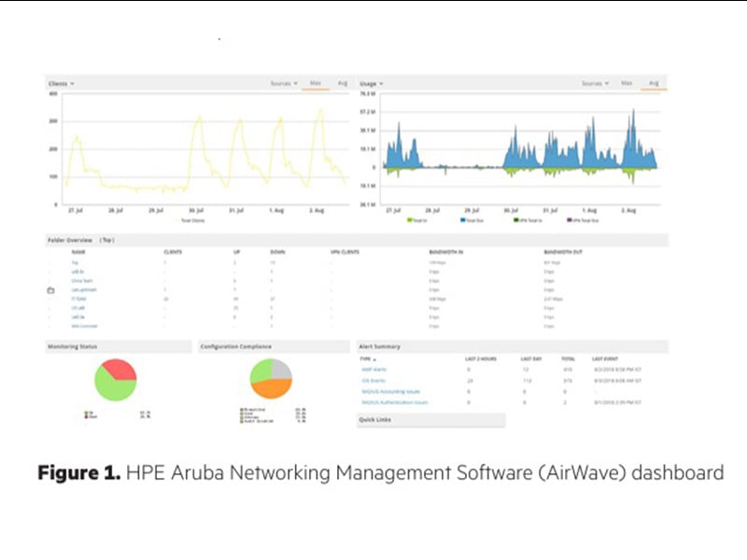Select the Max tab on Usage graph
The width and height of the screenshot is (747, 560).
626,83
